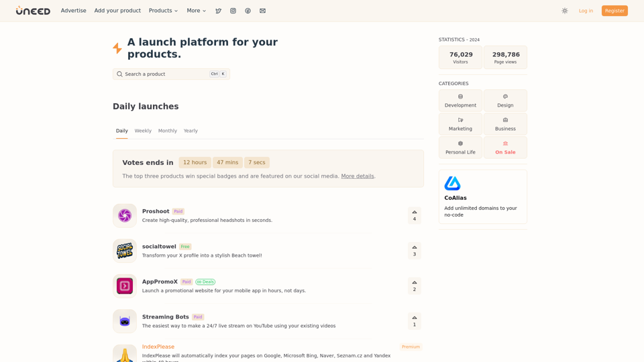
Task: Click the 'Daily launches' heading
Action: [x=146, y=107]
